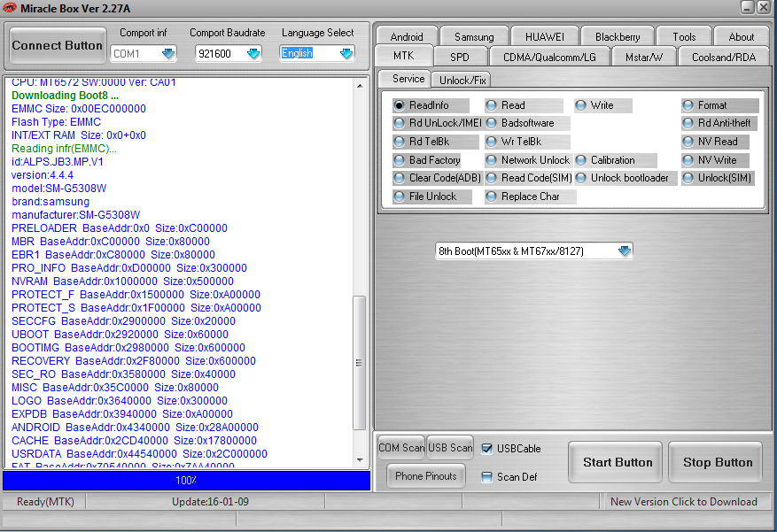Click the version:4.4.4 log line
The width and height of the screenshot is (777, 532).
pyautogui.click(x=43, y=175)
